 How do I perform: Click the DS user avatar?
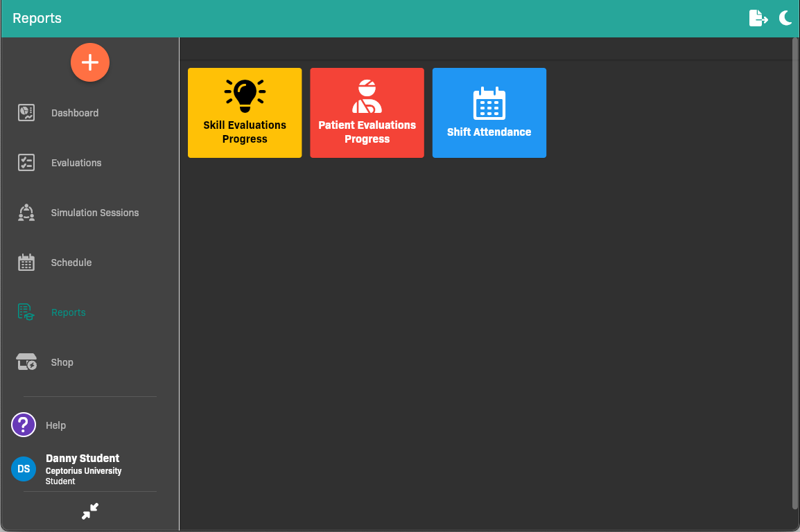(x=24, y=469)
